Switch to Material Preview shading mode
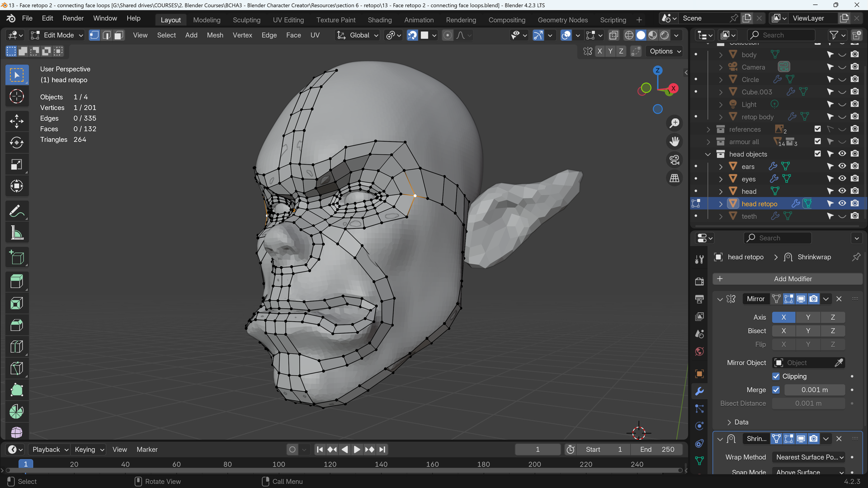 click(652, 35)
